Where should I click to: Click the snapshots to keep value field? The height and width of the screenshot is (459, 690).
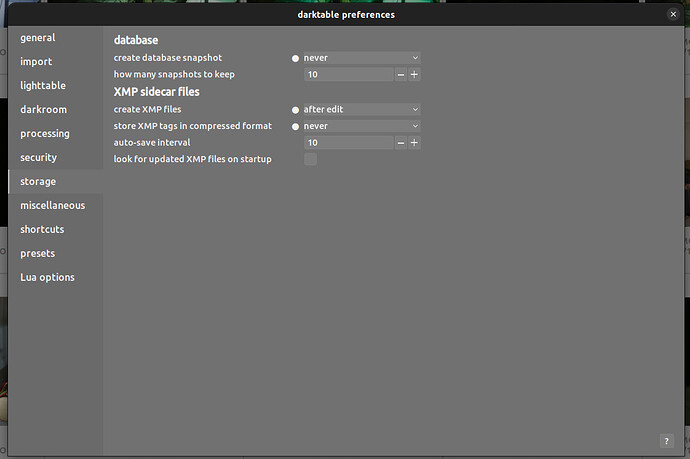[349, 74]
